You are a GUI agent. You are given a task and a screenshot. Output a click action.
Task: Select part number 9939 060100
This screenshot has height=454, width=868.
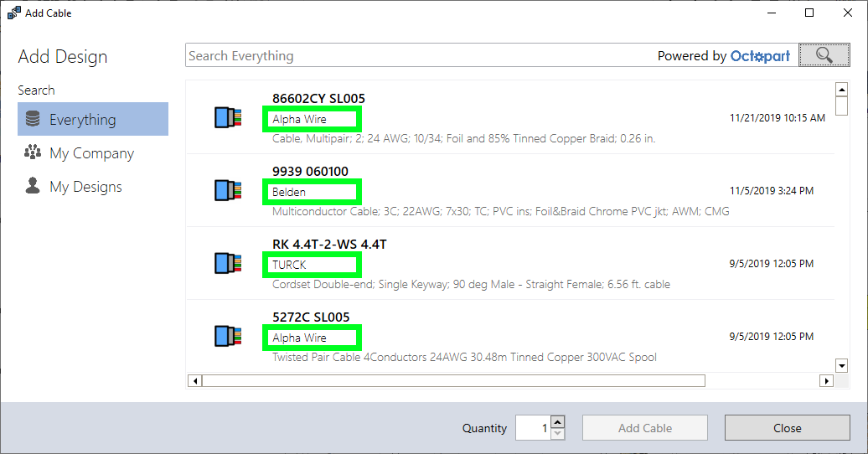[310, 172]
